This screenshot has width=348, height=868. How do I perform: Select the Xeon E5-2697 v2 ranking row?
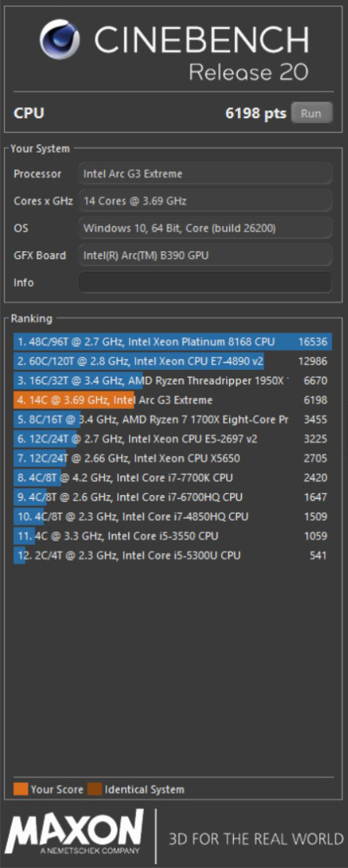[x=173, y=439]
